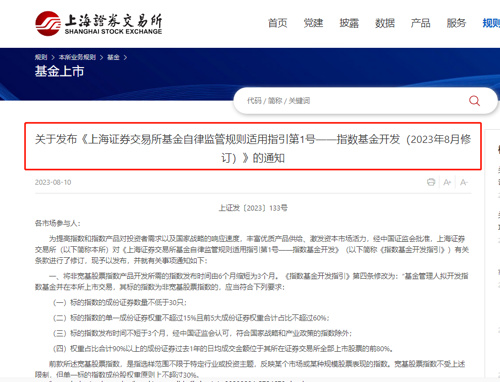The height and width of the screenshot is (382, 500).
Task: Click the date 2023-08-10
Action: [x=53, y=182]
